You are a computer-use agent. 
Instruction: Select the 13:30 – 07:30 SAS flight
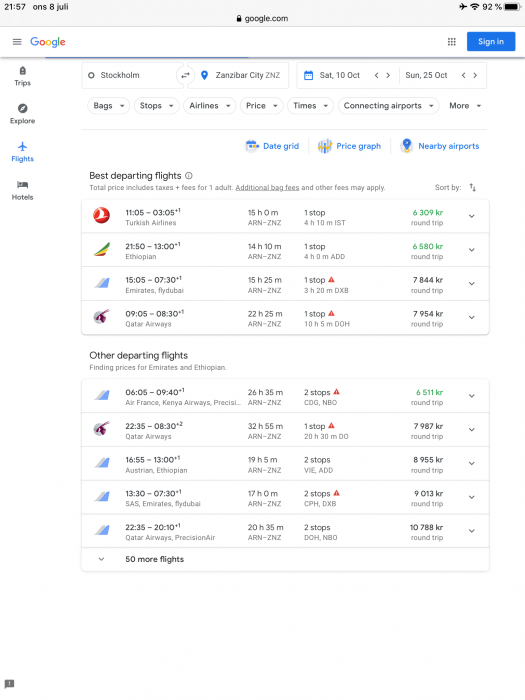[x=285, y=497]
